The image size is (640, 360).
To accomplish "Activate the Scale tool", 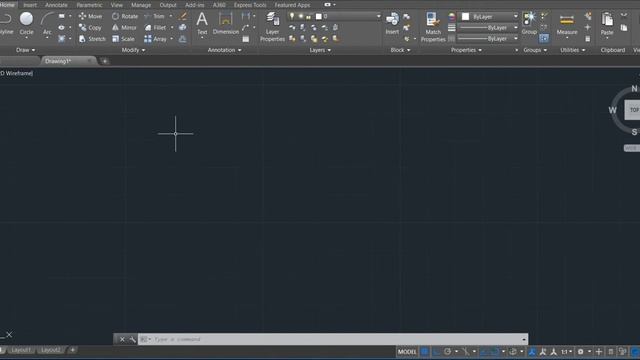I will point(123,39).
